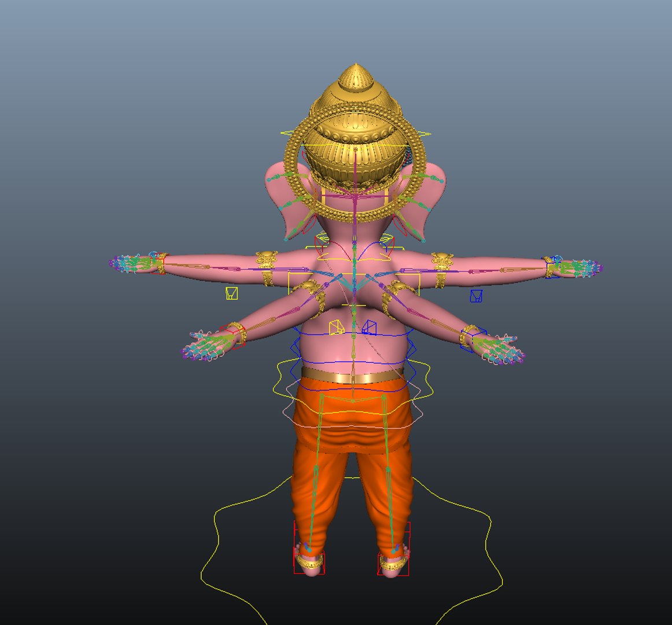Pick the yellow cube control on the back
The width and height of the screenshot is (672, 625).
pos(337,328)
